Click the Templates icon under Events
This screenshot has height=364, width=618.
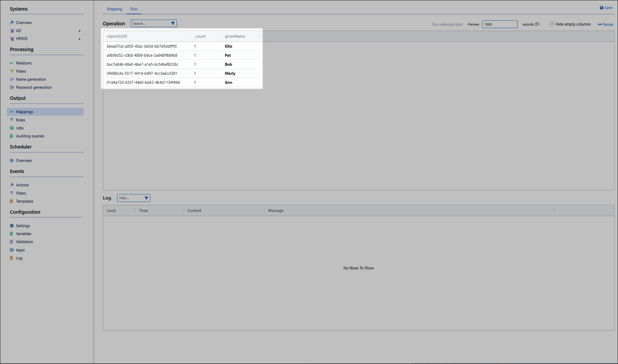(12, 201)
